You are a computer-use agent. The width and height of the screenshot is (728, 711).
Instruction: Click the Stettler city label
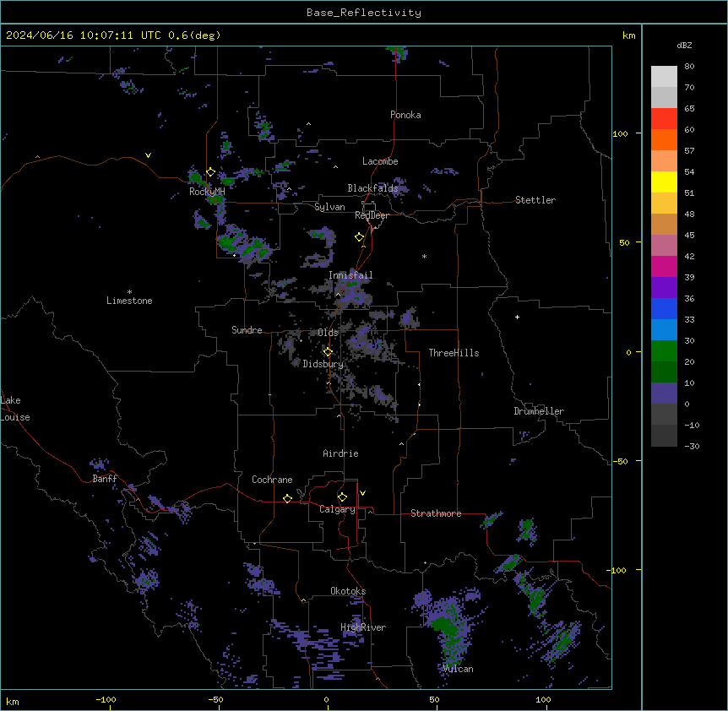click(x=535, y=200)
